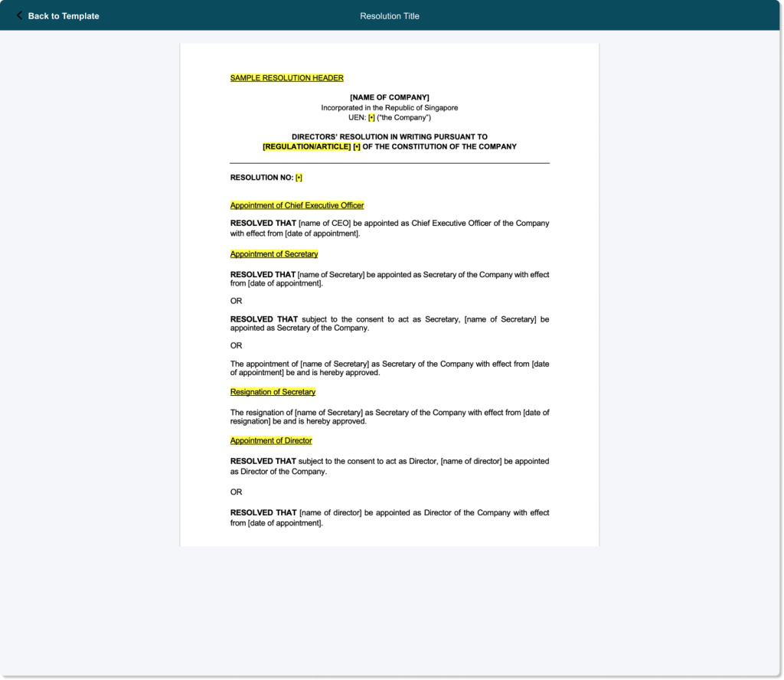The height and width of the screenshot is (680, 784).
Task: Go back via Back to Template link
Action: tap(63, 16)
